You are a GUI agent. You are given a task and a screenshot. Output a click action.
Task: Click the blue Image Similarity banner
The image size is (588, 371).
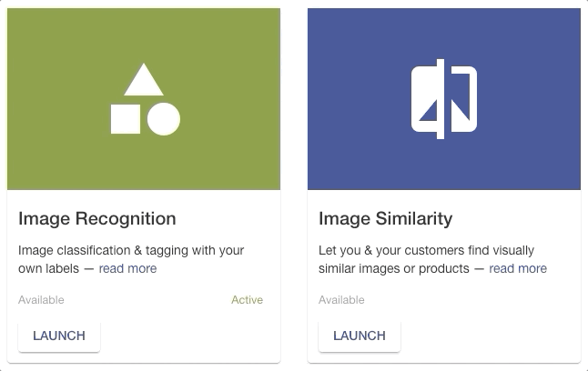444,99
